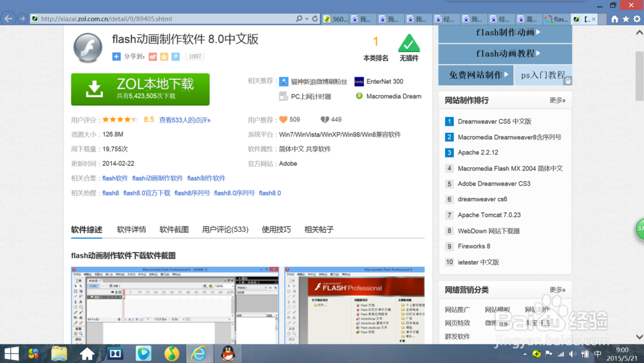644x363 pixels.
Task: Click the Internet Explorer taskbar icon
Action: coord(199,353)
